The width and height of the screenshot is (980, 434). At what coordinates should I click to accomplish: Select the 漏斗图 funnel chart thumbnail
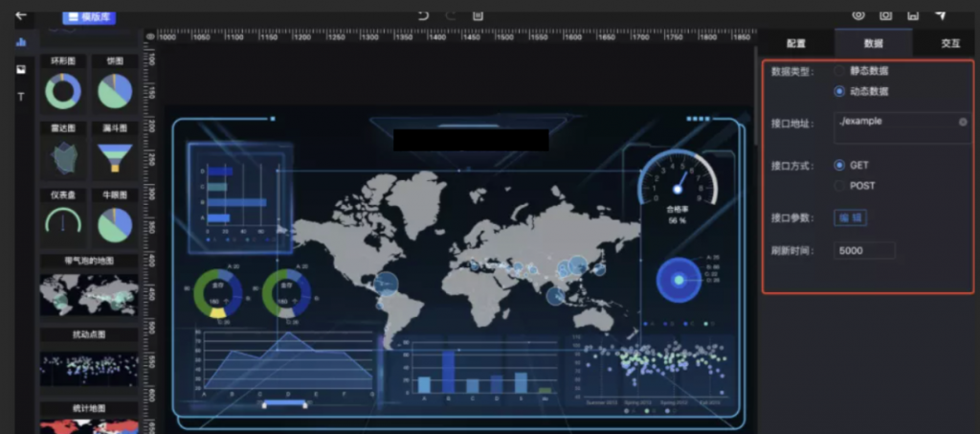point(115,155)
